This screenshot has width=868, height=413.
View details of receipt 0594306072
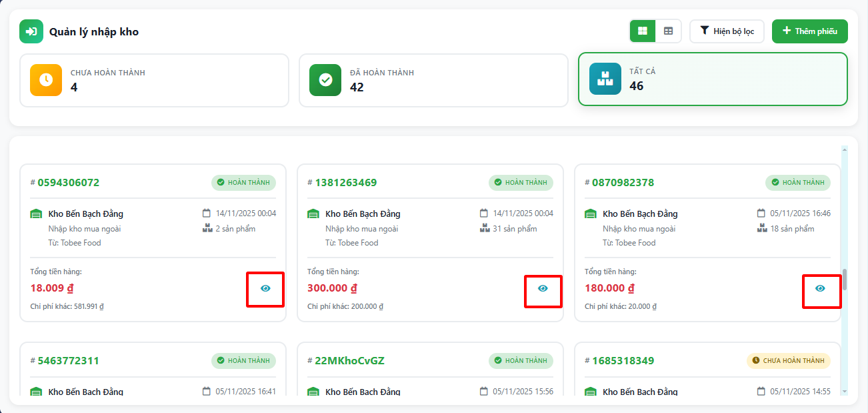265,289
